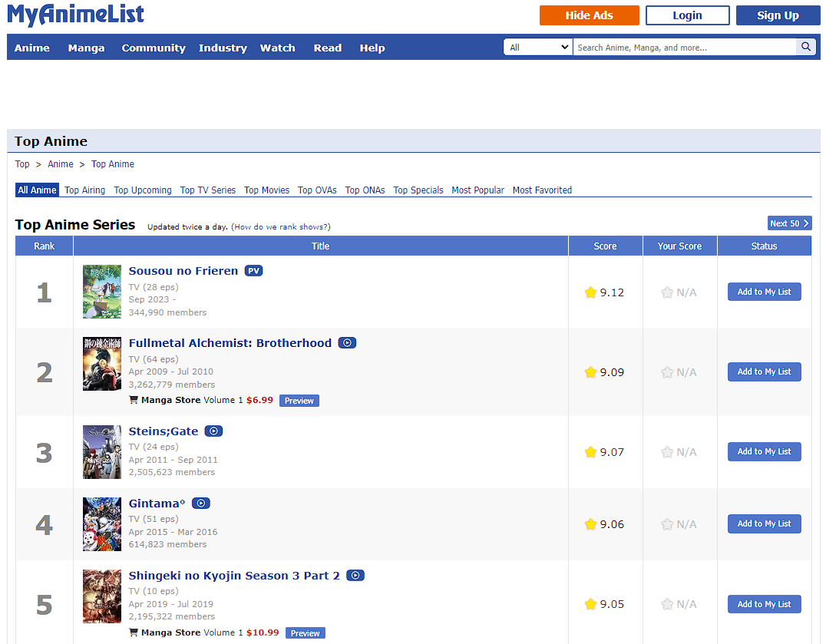Open the 'How do we rank shows?' link

280,225
